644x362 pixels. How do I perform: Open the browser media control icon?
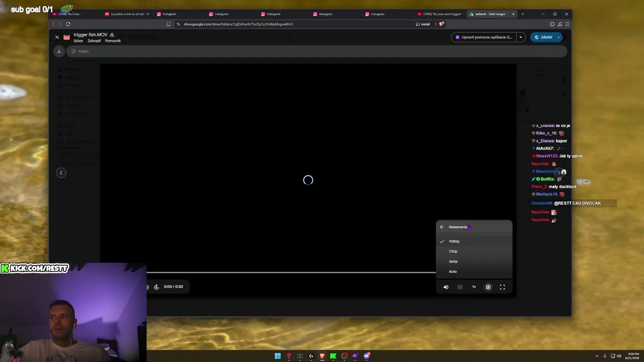coord(559,24)
